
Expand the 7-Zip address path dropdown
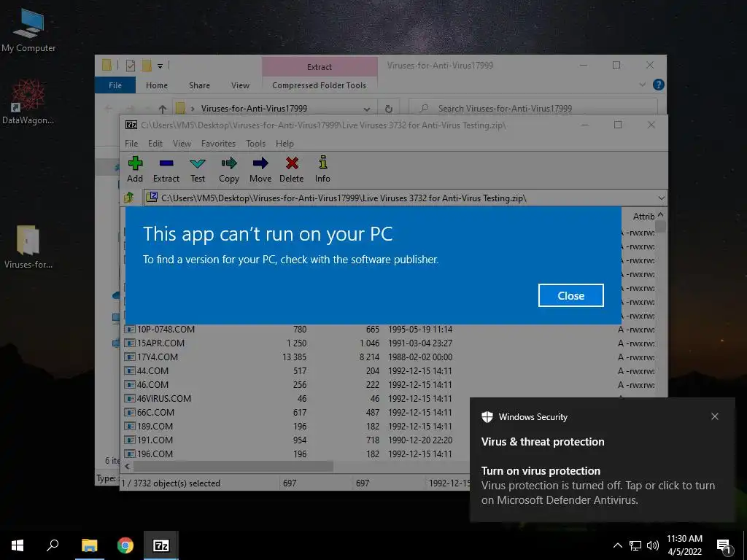tap(661, 198)
